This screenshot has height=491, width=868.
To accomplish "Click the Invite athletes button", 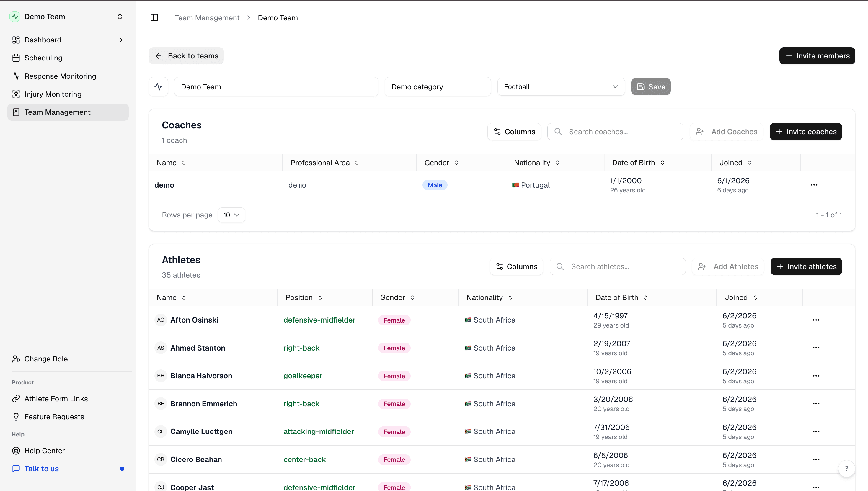I will click(806, 266).
